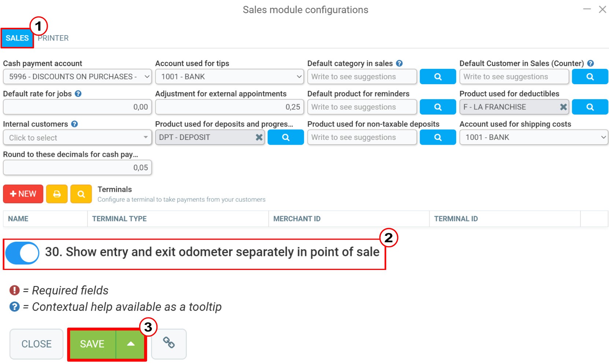Viewport: 609px width, 364px height.
Task: Clear the F - LA FRANCHISE deductible product
Action: click(x=563, y=107)
